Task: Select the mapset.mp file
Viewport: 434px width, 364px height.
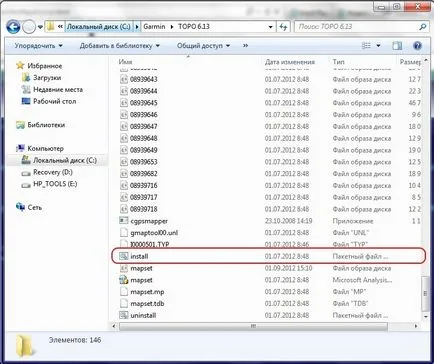Action: [x=142, y=292]
